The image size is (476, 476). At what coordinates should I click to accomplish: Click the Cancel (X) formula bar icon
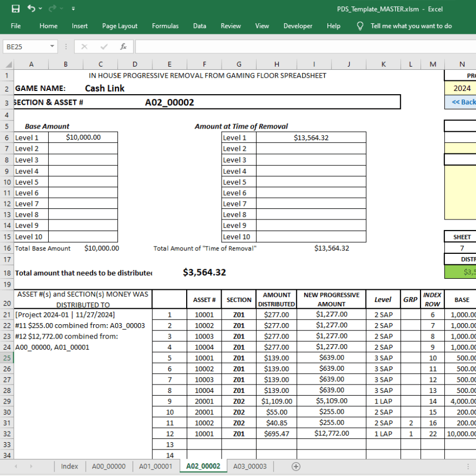click(85, 47)
